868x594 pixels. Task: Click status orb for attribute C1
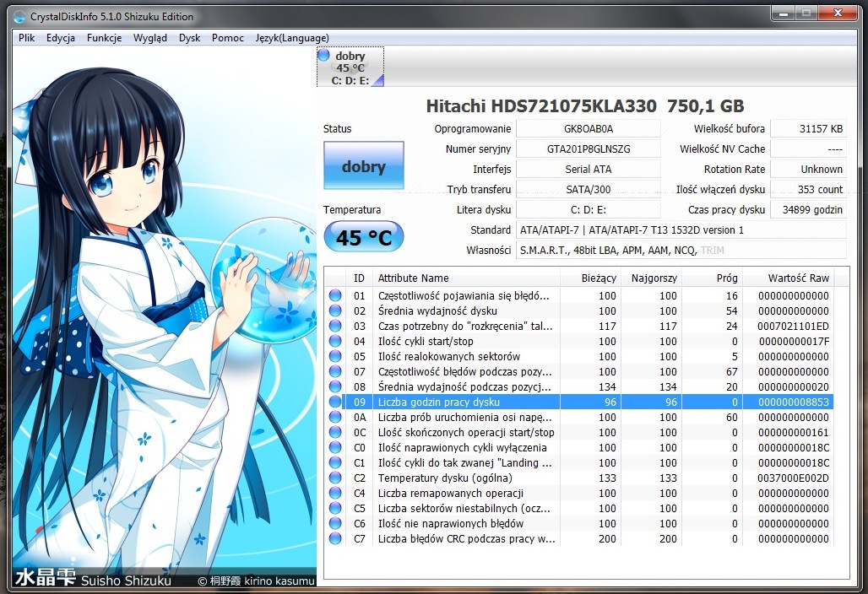335,462
